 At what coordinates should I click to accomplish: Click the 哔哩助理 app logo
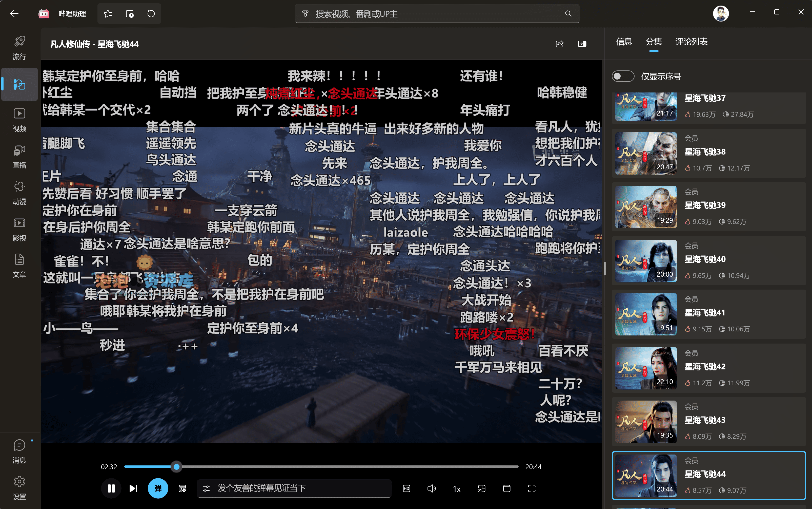[x=44, y=14]
